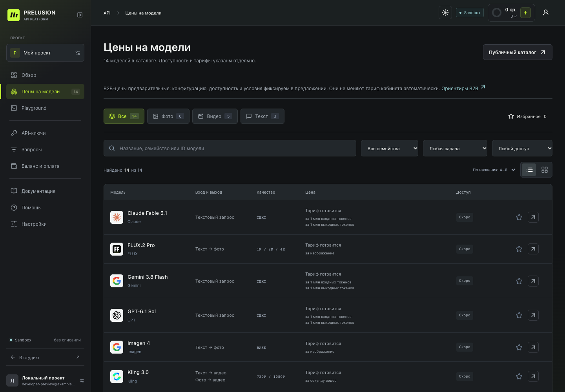Open the user profile icon

pyautogui.click(x=546, y=13)
